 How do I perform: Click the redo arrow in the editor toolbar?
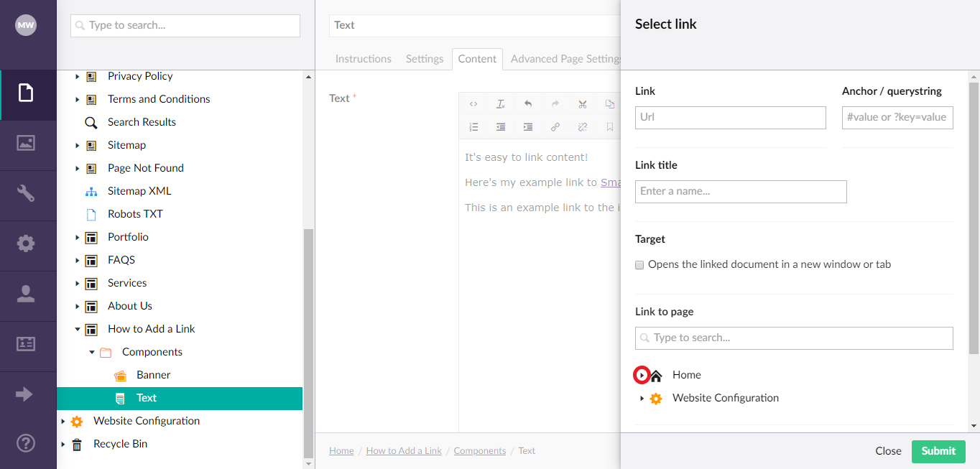coord(555,104)
